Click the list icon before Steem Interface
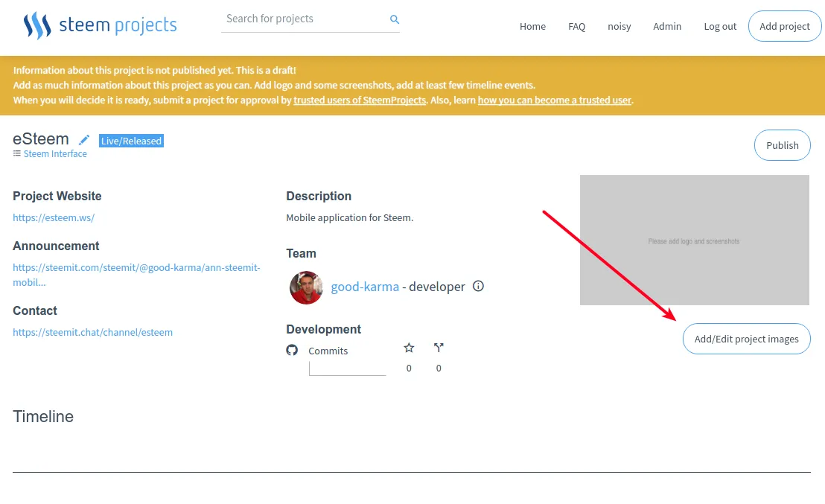The image size is (825, 504). [17, 153]
